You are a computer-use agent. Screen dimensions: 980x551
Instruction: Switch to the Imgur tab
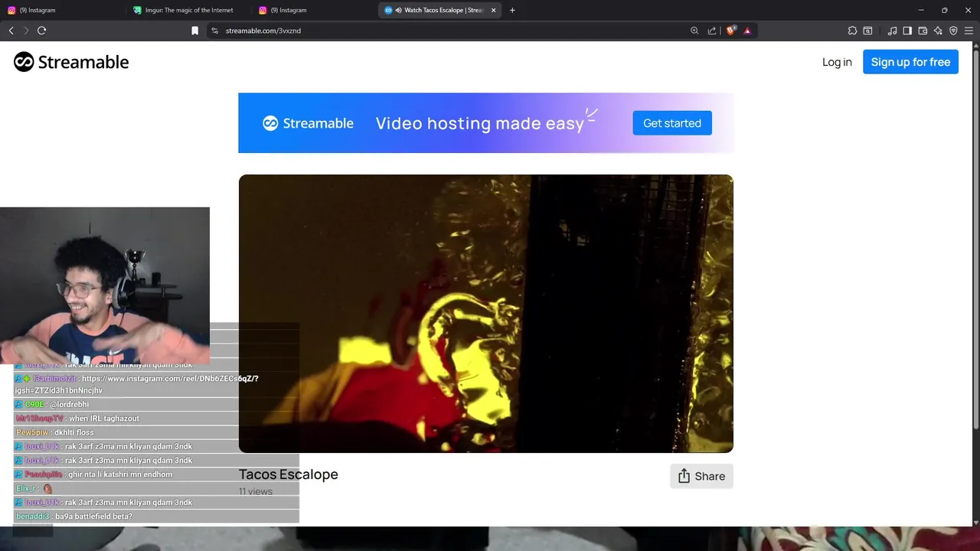click(x=188, y=10)
